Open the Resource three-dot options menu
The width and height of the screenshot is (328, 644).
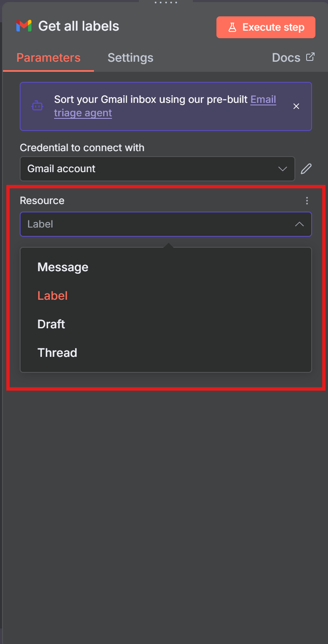pos(307,201)
